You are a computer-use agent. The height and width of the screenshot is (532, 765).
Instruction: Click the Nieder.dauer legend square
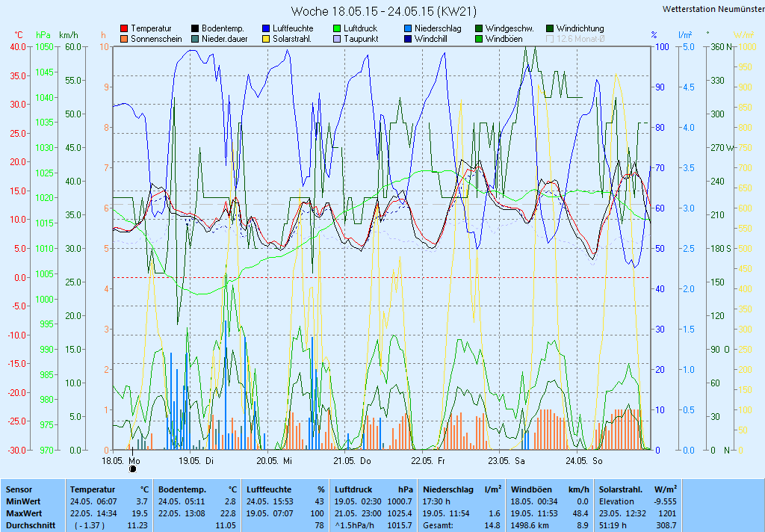click(195, 39)
